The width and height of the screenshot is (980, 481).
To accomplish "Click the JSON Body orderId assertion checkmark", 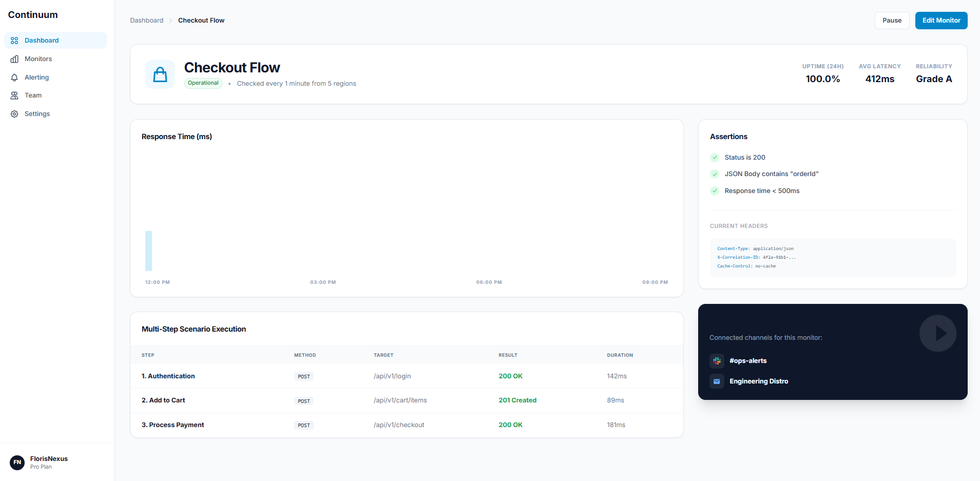I will (x=715, y=174).
